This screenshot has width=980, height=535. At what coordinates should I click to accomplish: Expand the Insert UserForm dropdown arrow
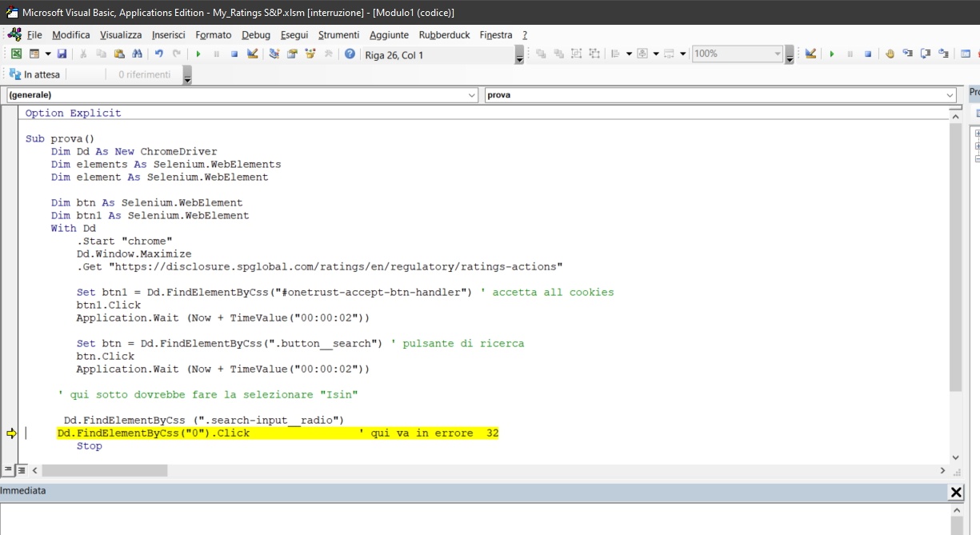(48, 54)
